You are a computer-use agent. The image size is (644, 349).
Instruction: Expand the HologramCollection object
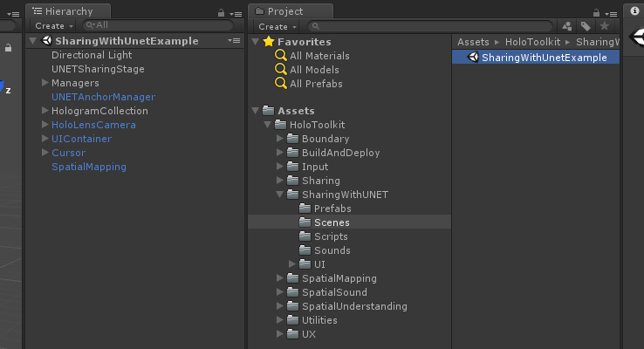(x=45, y=111)
